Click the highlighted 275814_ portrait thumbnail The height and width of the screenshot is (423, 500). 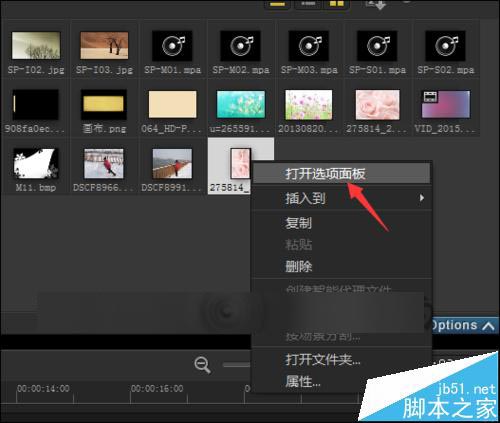click(x=240, y=163)
